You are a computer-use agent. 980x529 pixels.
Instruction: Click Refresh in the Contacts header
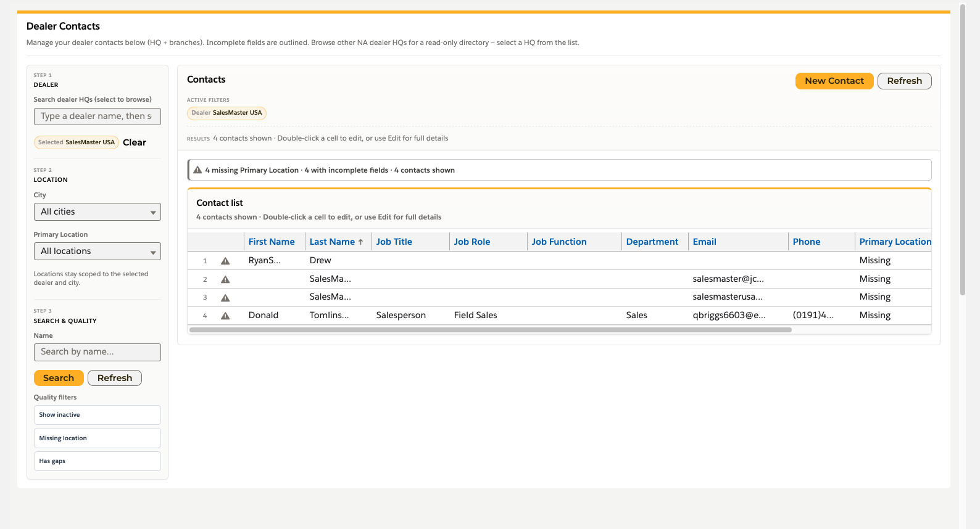coord(905,81)
